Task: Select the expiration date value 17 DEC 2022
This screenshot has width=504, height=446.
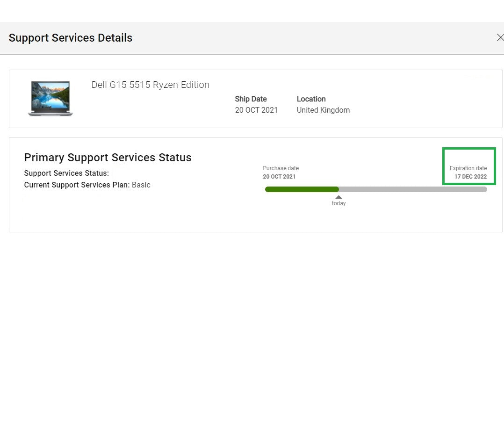Action: [x=470, y=176]
